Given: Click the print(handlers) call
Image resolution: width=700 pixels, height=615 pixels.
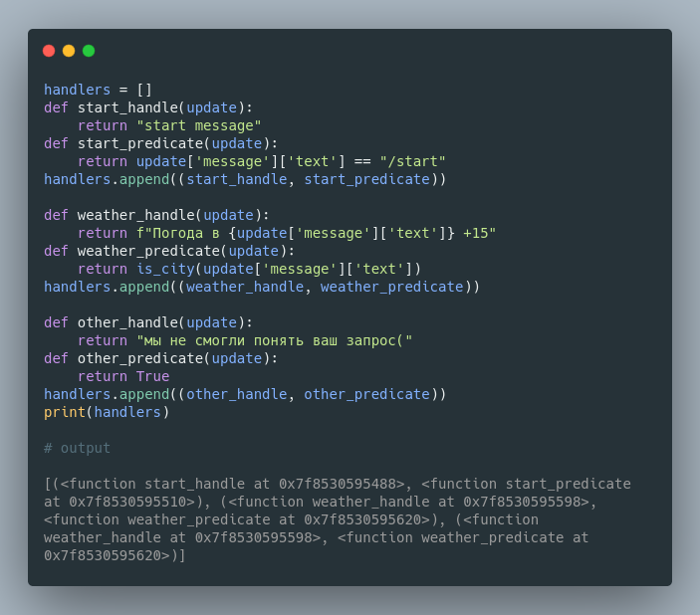Looking at the screenshot, I should [x=107, y=412].
